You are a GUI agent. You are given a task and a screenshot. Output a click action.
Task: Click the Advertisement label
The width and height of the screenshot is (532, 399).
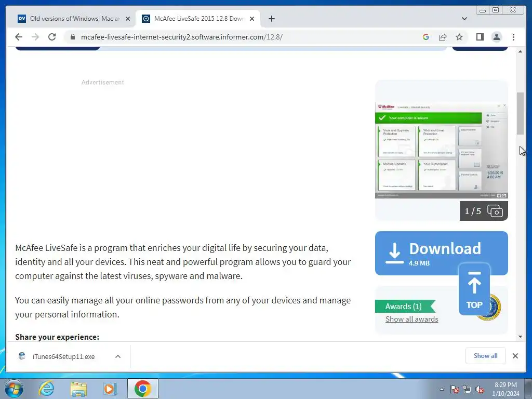pyautogui.click(x=102, y=82)
